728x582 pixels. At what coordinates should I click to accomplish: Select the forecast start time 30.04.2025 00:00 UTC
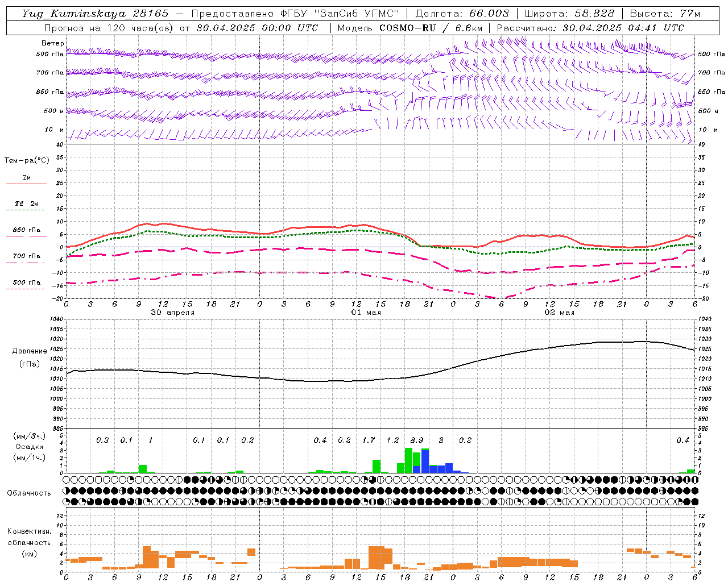(257, 28)
